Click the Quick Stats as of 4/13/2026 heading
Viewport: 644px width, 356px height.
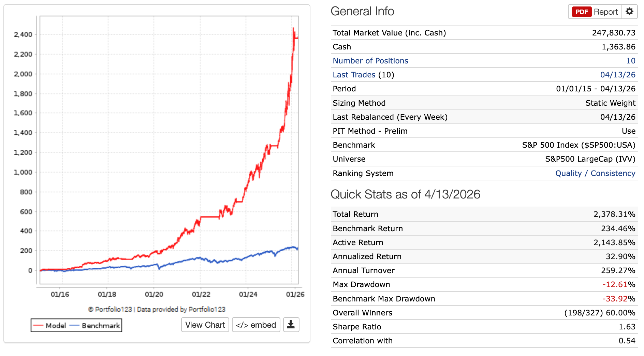pyautogui.click(x=405, y=194)
